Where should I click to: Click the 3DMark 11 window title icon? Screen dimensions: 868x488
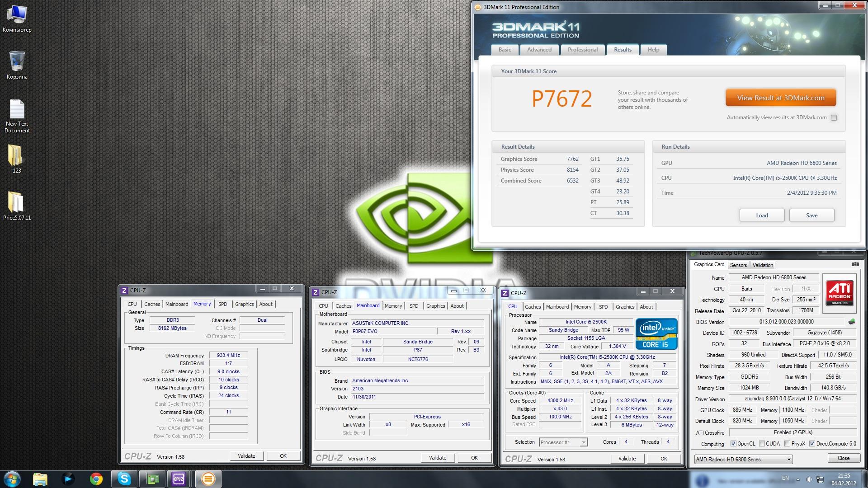coord(478,7)
